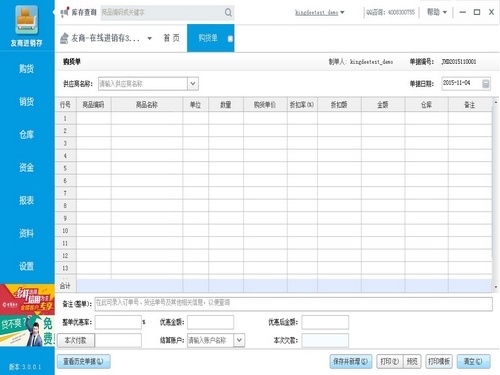Click the 仓库 column header
Screen dimensions: 500x375
pyautogui.click(x=426, y=105)
